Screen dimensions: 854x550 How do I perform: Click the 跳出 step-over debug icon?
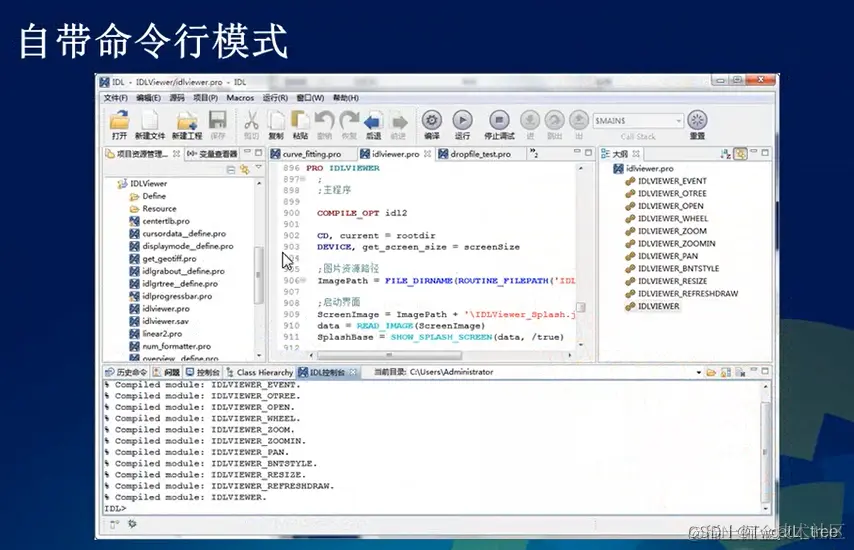coord(554,120)
